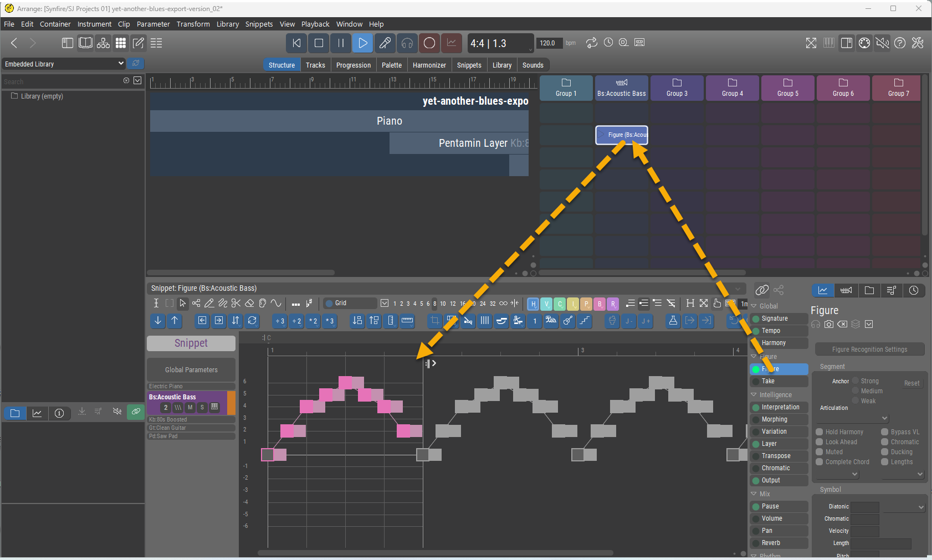Select the scissors cut tool
This screenshot has height=560, width=932.
point(236,303)
